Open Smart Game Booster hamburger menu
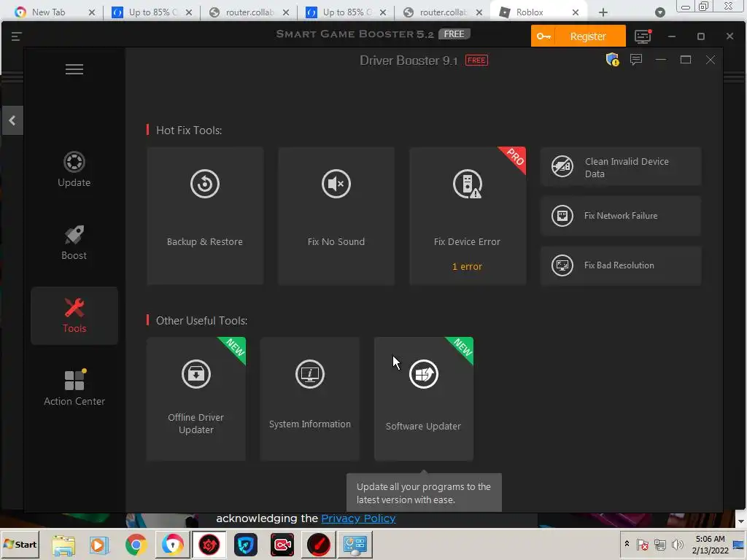 (16, 36)
